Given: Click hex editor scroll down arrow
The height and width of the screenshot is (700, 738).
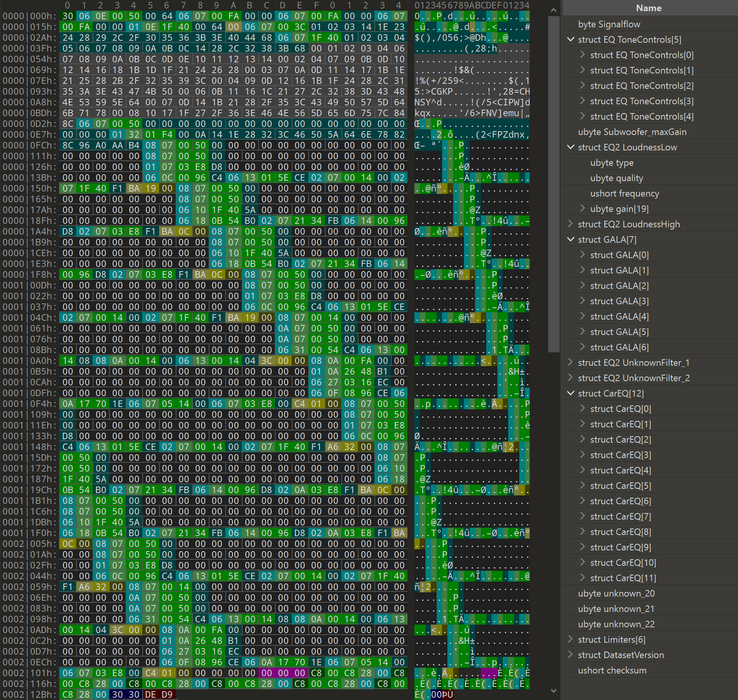Looking at the screenshot, I should coord(553,690).
